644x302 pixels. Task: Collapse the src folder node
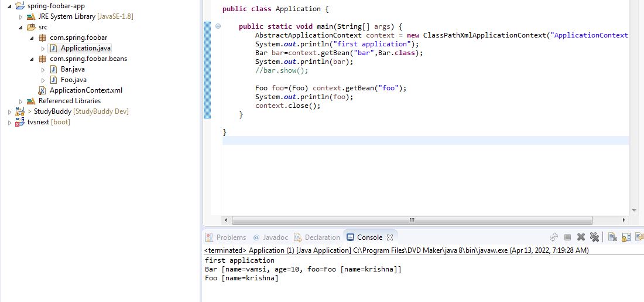click(20, 27)
